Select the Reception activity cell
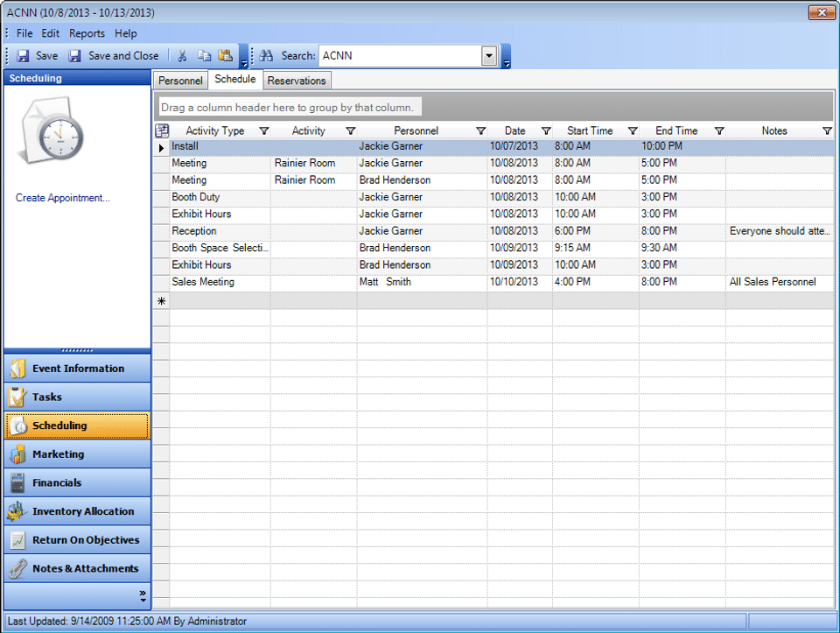 [x=220, y=231]
